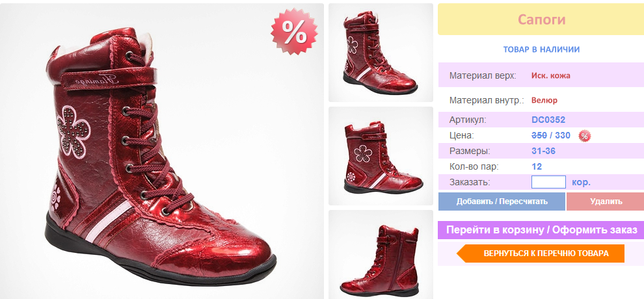Click the Удалить button
Screen dimensions: 644x299
coord(606,201)
